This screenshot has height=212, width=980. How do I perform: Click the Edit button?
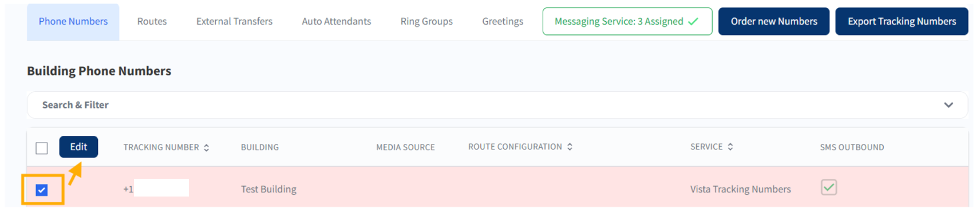click(x=78, y=147)
